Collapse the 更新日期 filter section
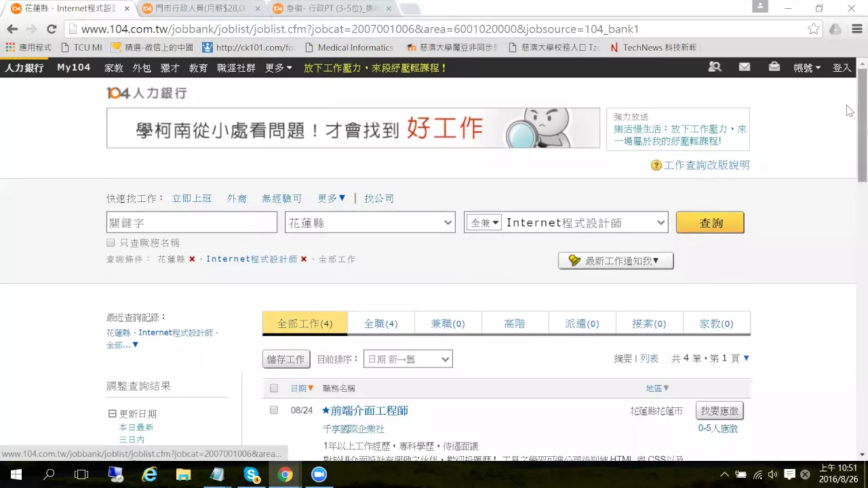 [113, 414]
